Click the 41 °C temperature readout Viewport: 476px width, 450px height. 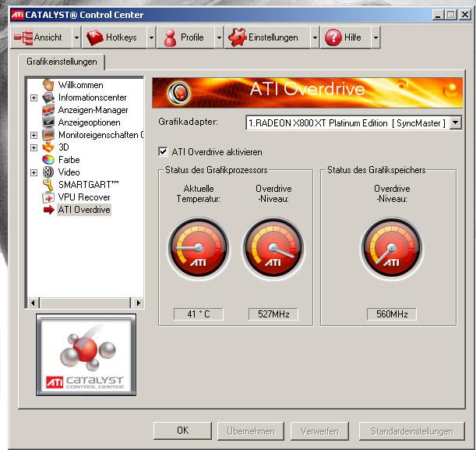click(198, 314)
